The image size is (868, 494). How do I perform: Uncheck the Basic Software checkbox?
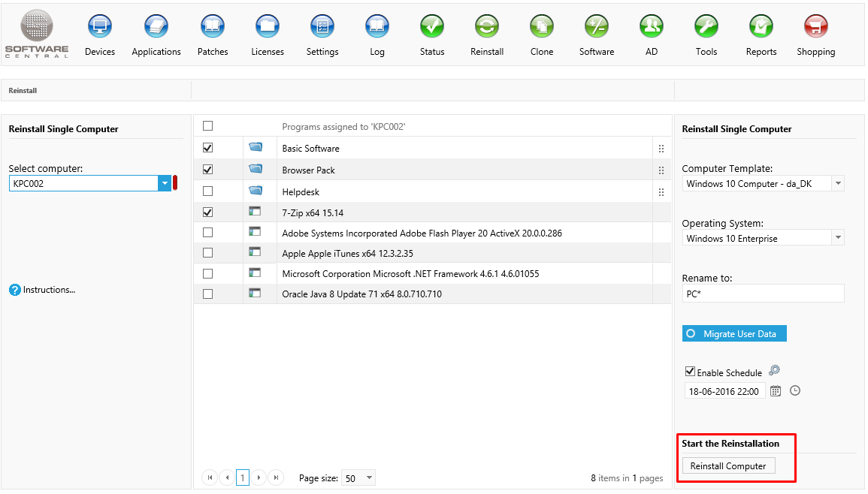[208, 149]
